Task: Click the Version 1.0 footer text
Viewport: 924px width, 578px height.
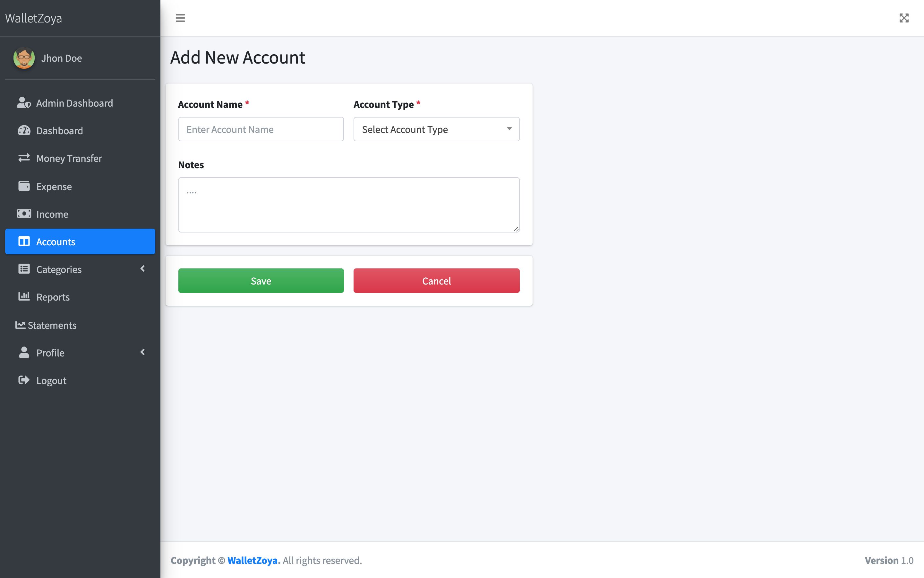Action: (x=889, y=560)
